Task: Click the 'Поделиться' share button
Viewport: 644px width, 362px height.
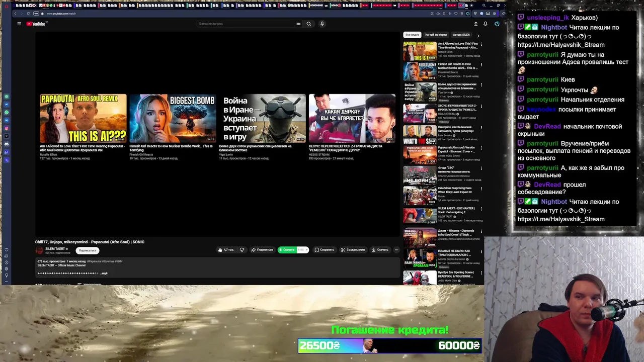Action: (262, 250)
